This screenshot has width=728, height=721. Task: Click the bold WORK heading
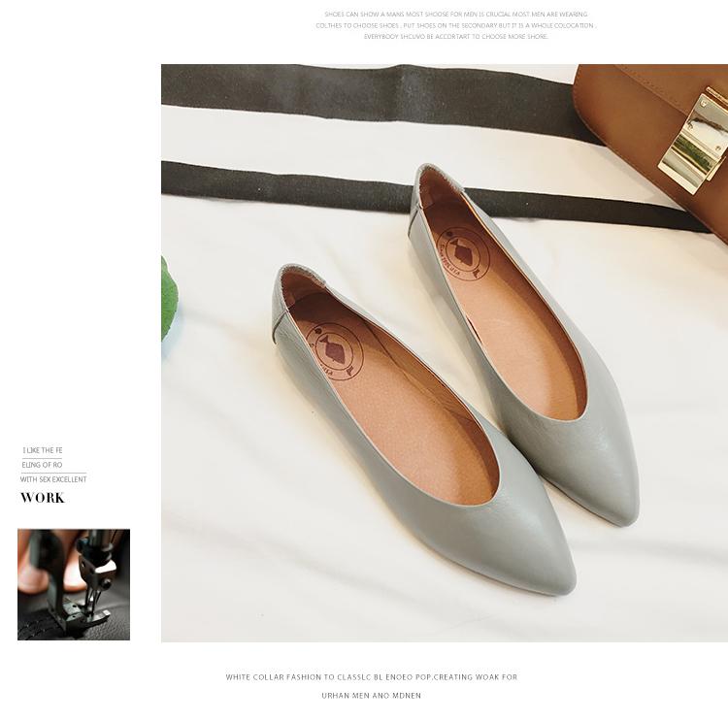[43, 498]
